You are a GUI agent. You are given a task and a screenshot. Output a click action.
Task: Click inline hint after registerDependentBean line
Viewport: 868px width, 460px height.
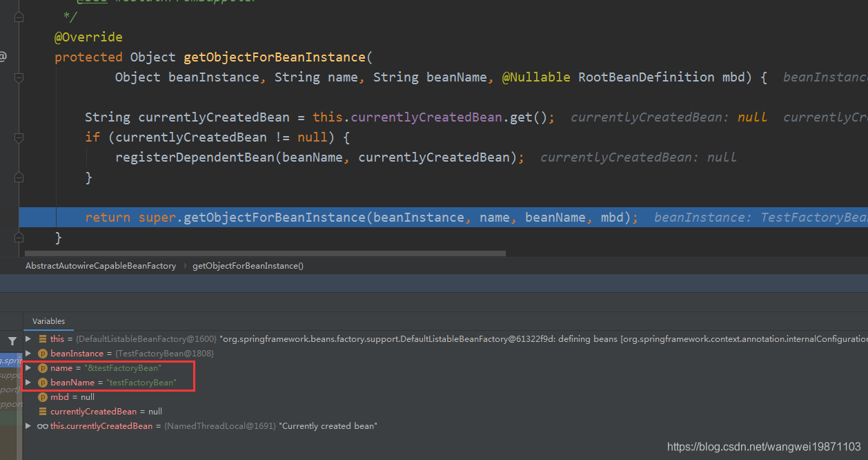(638, 157)
